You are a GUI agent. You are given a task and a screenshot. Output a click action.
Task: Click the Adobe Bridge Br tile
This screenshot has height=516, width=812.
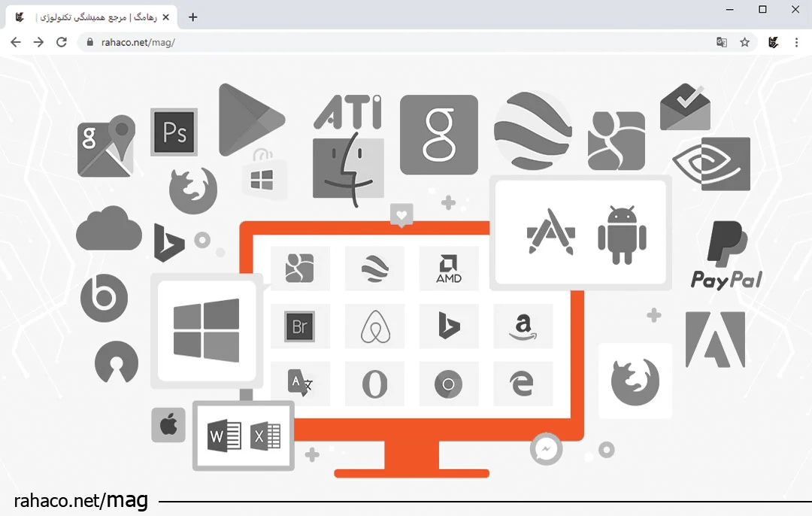click(x=300, y=326)
